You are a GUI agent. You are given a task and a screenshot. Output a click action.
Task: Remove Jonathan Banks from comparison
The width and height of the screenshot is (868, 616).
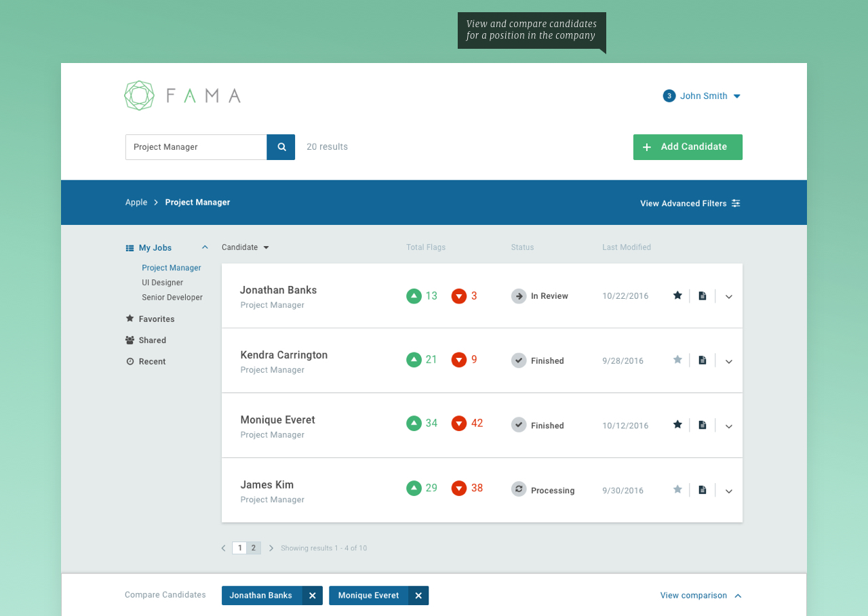tap(313, 596)
